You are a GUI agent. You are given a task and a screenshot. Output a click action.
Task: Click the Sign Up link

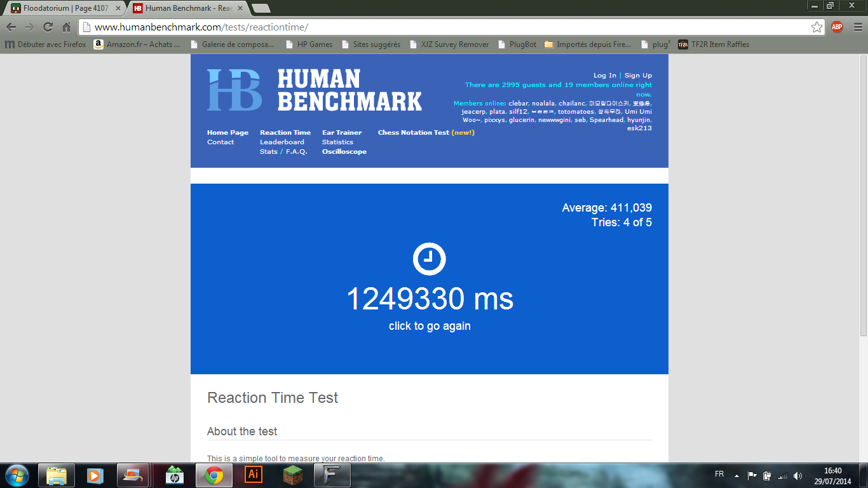[x=638, y=76]
